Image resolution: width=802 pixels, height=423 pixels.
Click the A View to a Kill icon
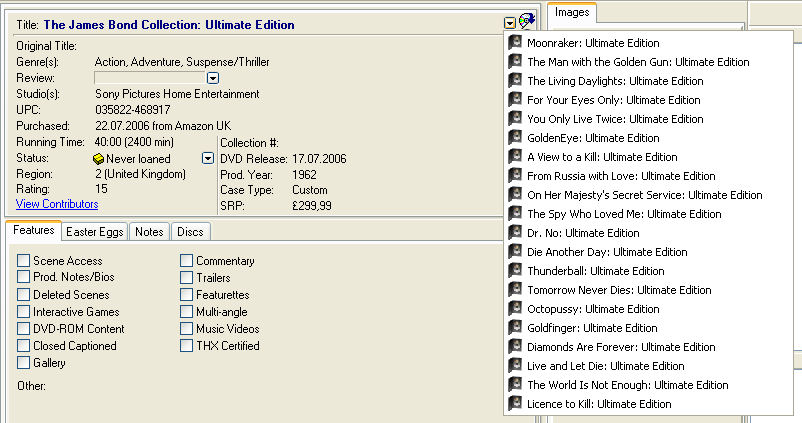(515, 156)
